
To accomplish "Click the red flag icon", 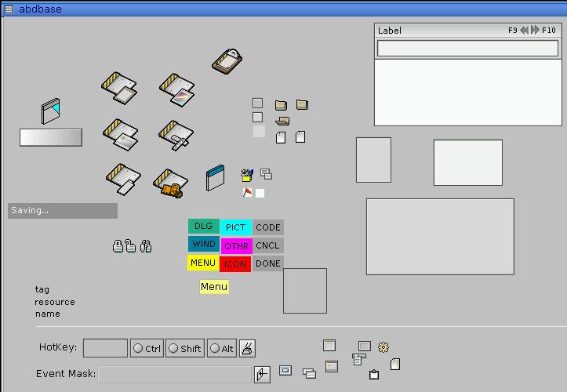I will tap(247, 193).
